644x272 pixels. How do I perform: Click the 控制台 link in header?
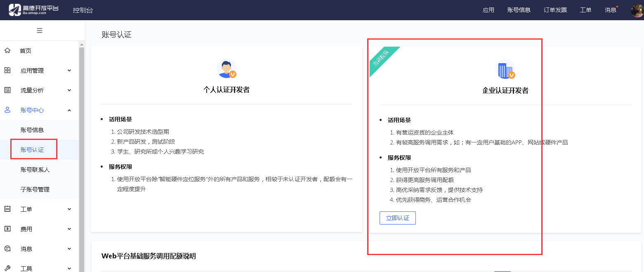83,10
